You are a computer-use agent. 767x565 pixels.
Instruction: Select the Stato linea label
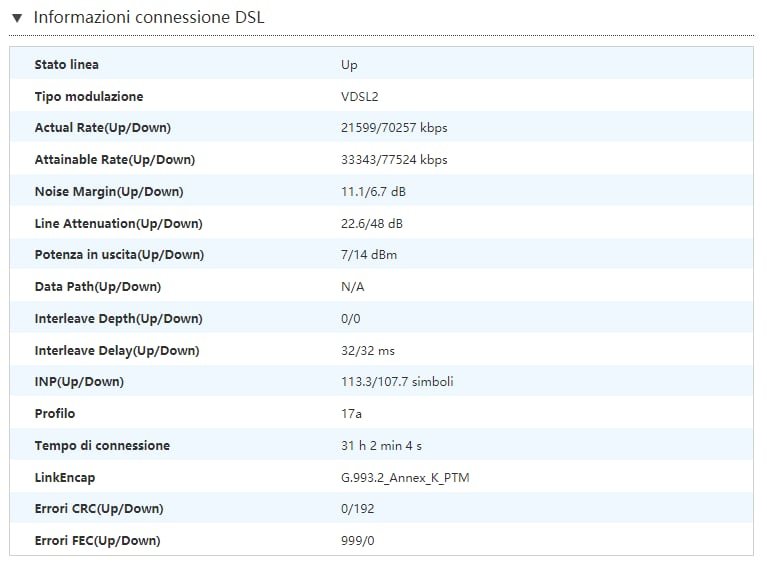tap(67, 65)
